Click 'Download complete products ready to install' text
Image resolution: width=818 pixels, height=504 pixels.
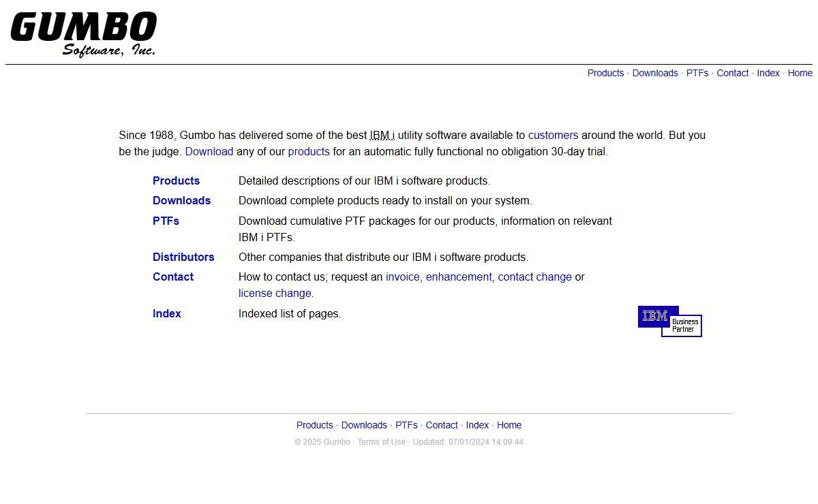point(385,200)
